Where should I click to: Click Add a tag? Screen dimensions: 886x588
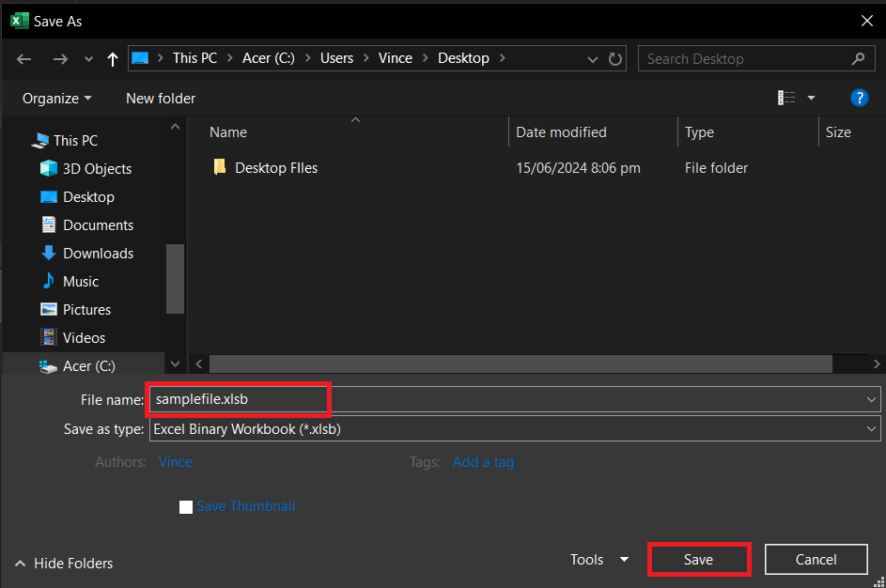[x=483, y=462]
